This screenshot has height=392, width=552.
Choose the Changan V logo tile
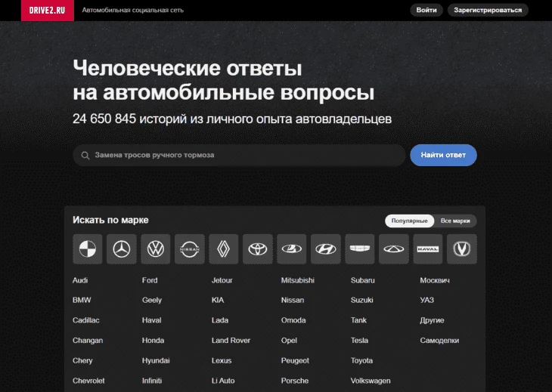(462, 249)
